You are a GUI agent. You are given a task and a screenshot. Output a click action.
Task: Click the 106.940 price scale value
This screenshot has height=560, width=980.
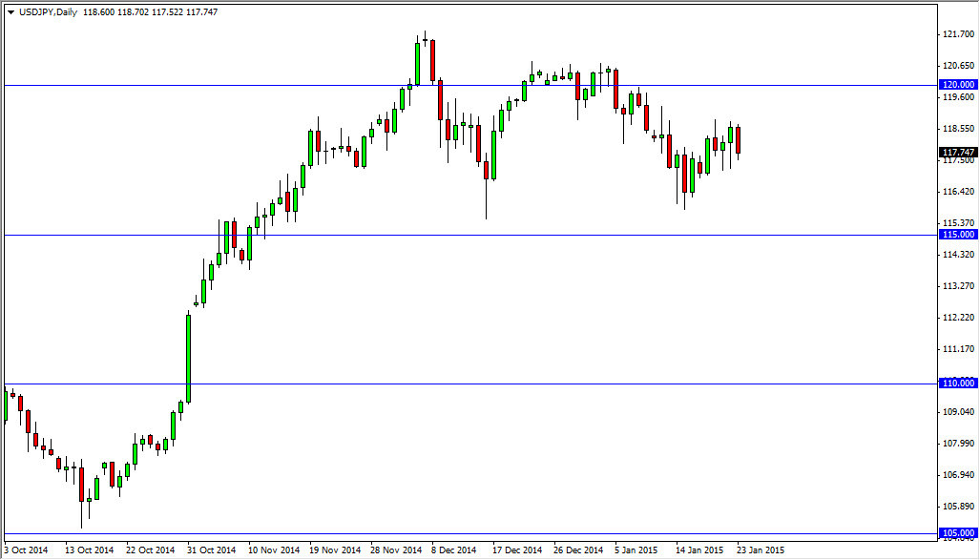click(958, 475)
